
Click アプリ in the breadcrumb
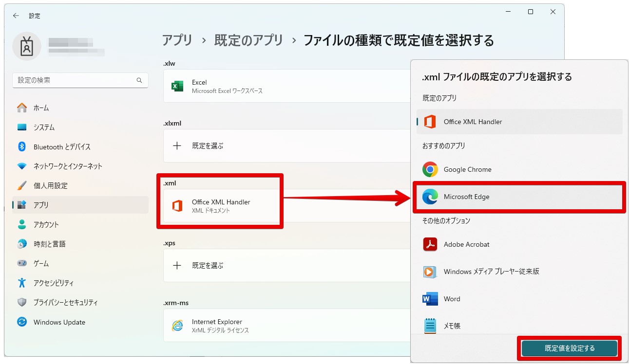tap(177, 40)
